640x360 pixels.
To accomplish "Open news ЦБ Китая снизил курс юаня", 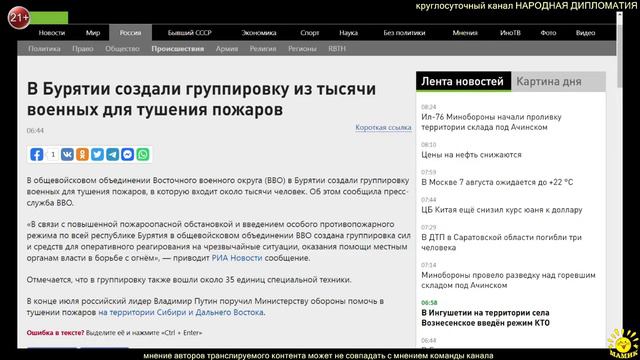I will 502,210.
